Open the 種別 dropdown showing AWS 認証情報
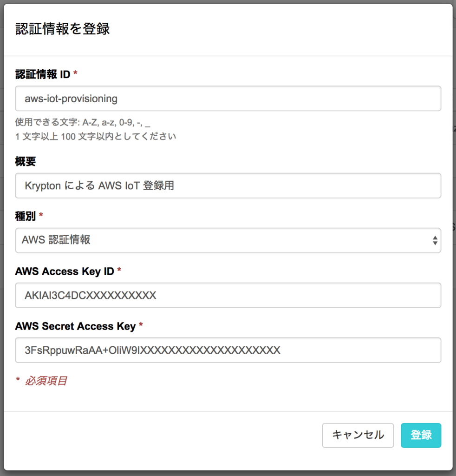The width and height of the screenshot is (456, 476). pyautogui.click(x=228, y=240)
